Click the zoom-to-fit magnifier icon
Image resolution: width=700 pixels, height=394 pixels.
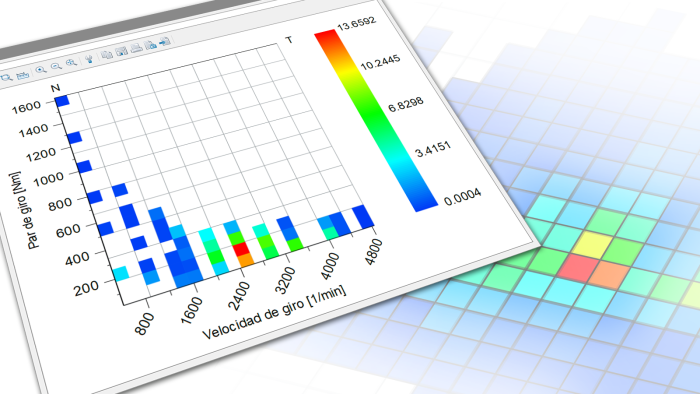[71, 62]
